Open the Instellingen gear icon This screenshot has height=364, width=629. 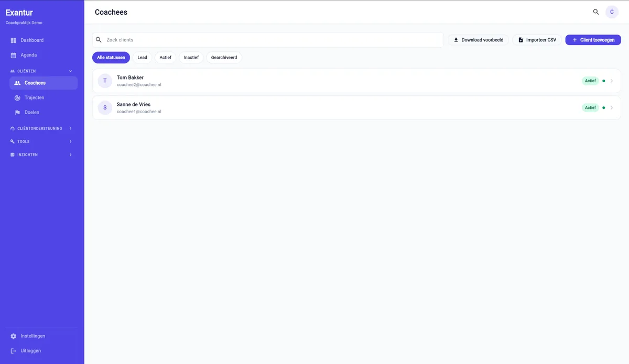coord(14,336)
